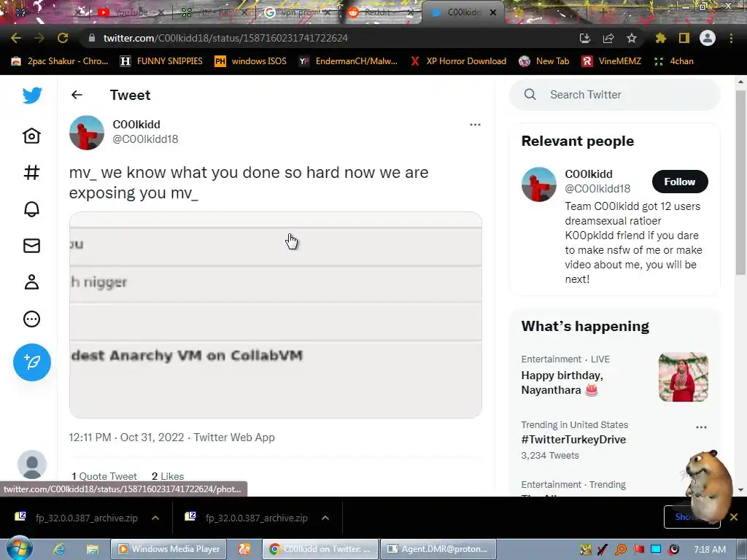Open Internet Explorer from the taskbar
Image resolution: width=747 pixels, height=560 pixels.
point(58,549)
